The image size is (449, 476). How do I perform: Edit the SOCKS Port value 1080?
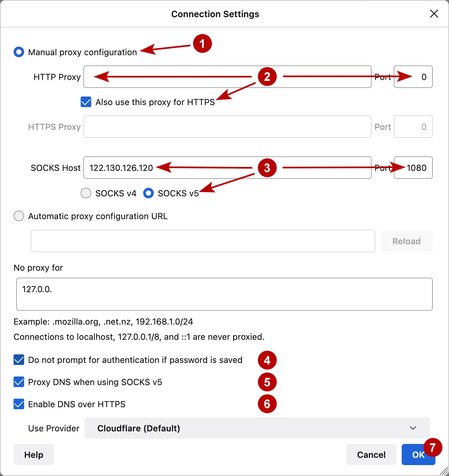click(413, 168)
